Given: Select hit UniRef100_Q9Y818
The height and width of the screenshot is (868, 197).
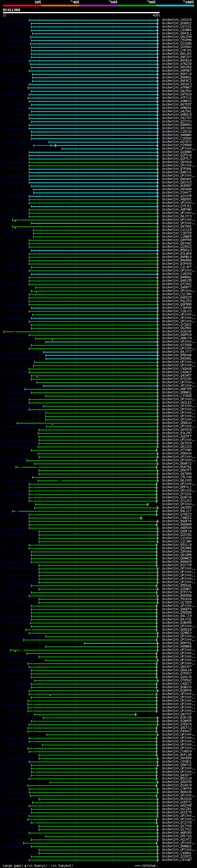Looking at the screenshot, I should (177, 162).
